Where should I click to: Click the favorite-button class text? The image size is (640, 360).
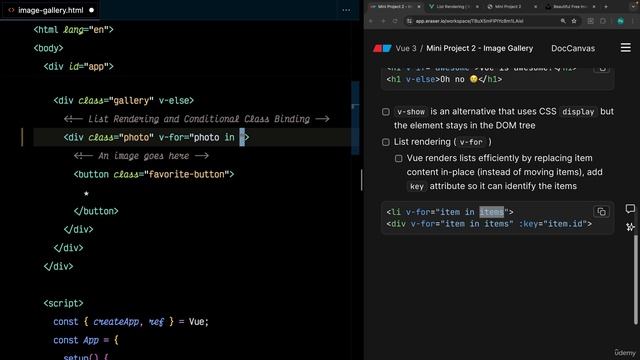tap(187, 175)
